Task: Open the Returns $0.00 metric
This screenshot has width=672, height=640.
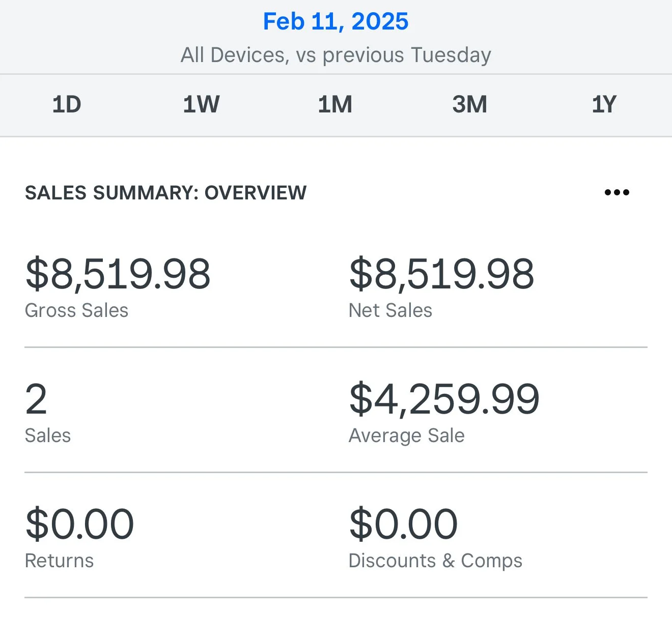Action: coord(79,524)
